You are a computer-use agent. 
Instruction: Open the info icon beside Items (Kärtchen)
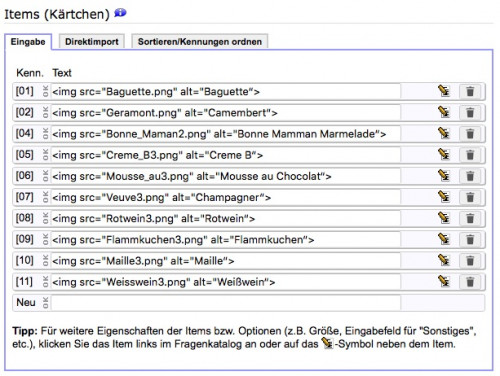point(120,13)
